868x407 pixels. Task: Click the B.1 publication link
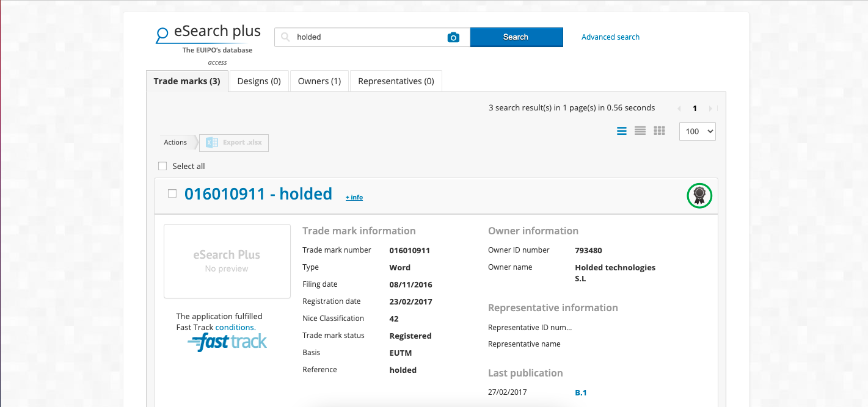580,392
